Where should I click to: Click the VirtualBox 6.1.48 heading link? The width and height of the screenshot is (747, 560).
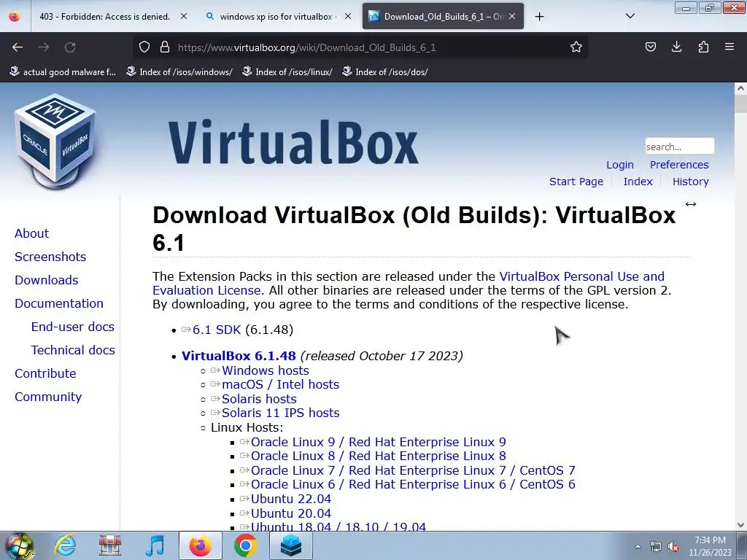click(x=239, y=356)
